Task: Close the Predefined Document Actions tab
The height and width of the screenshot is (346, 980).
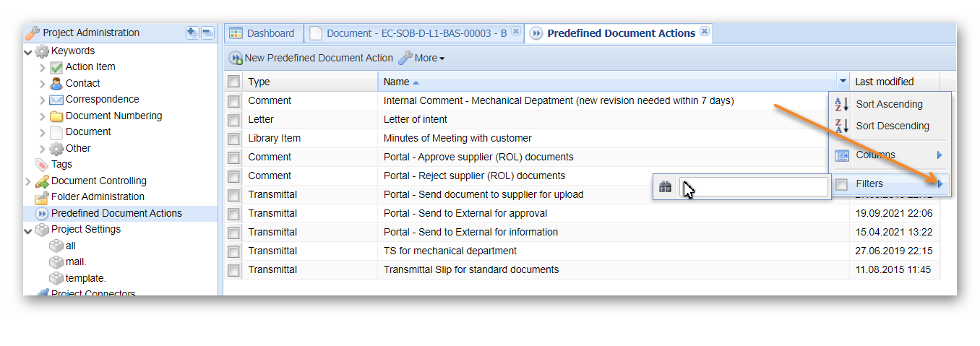Action: pos(705,32)
